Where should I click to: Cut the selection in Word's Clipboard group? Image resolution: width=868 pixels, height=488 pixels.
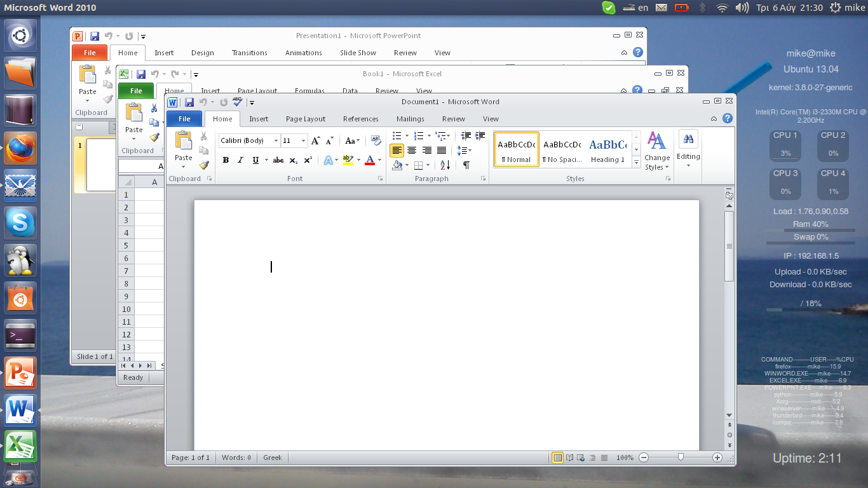[204, 136]
